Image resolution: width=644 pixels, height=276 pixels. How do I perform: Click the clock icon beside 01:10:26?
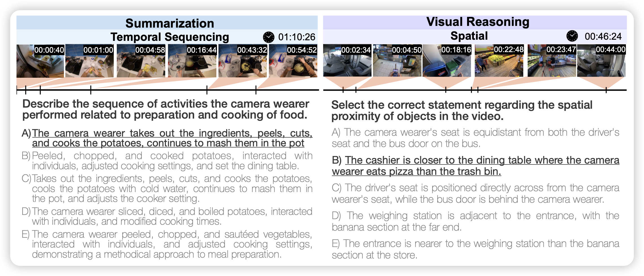coord(268,37)
